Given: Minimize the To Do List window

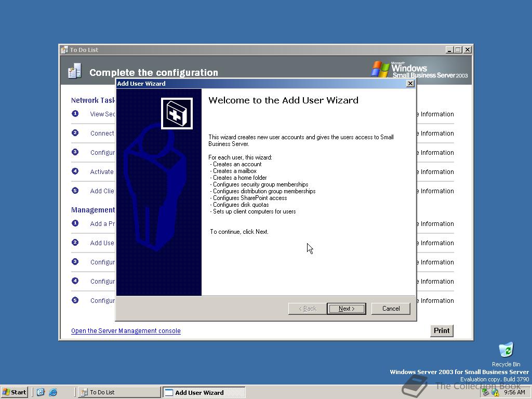Looking at the screenshot, I should coord(449,50).
